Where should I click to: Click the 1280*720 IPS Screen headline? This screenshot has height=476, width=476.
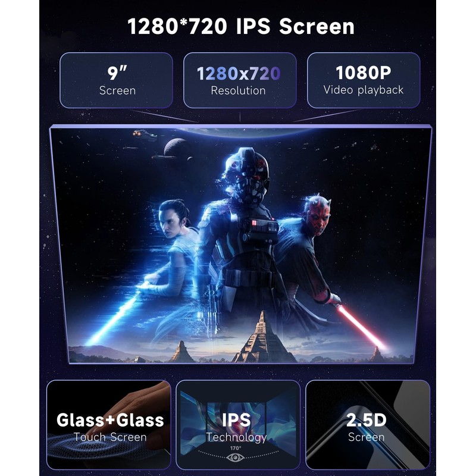pyautogui.click(x=241, y=26)
